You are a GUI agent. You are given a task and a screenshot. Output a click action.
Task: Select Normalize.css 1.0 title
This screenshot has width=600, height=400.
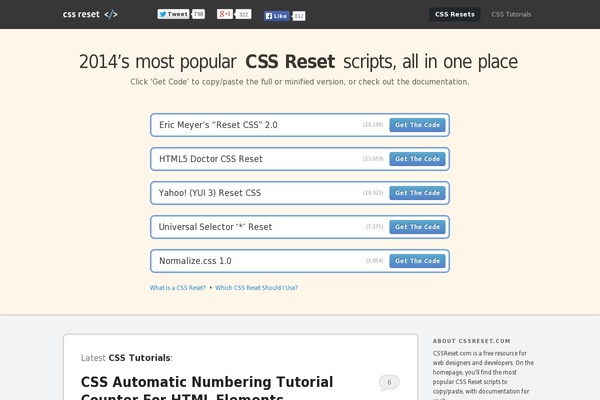tap(195, 261)
